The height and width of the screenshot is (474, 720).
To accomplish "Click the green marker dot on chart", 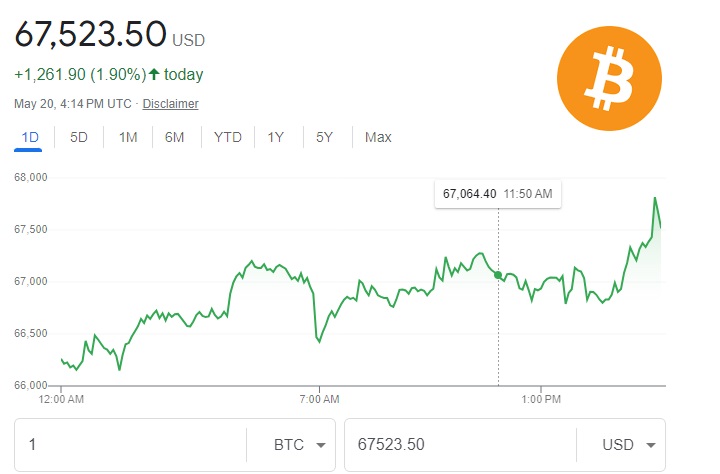I will [498, 275].
